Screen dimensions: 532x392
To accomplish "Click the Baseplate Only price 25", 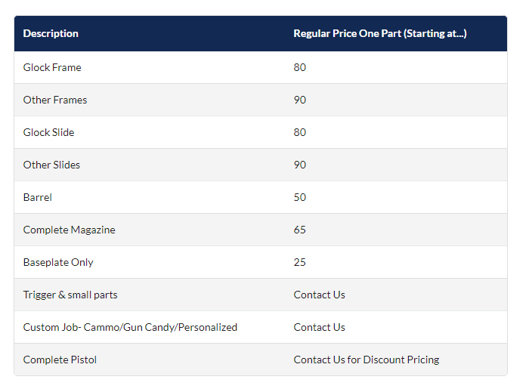I will (x=300, y=262).
